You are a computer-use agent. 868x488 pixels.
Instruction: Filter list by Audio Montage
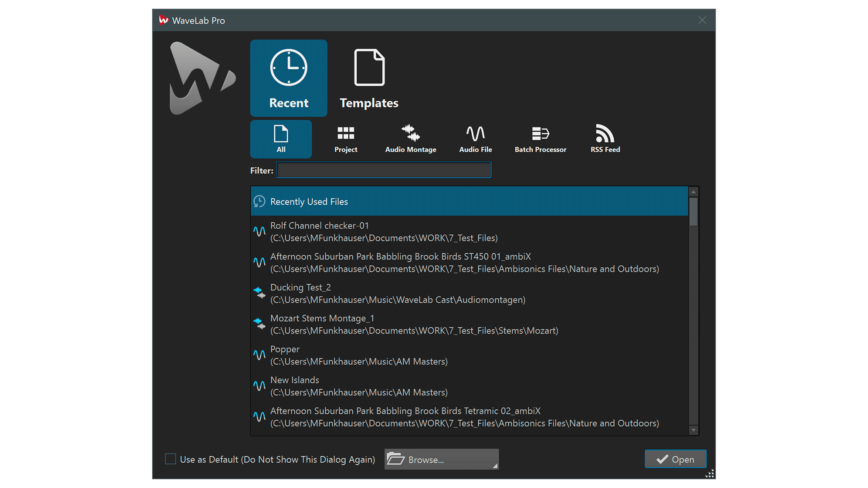click(x=410, y=139)
